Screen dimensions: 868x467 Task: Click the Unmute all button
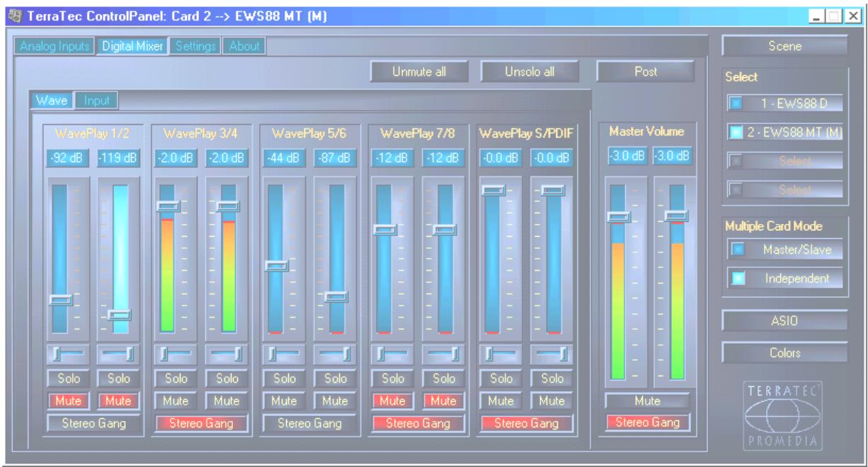point(419,72)
